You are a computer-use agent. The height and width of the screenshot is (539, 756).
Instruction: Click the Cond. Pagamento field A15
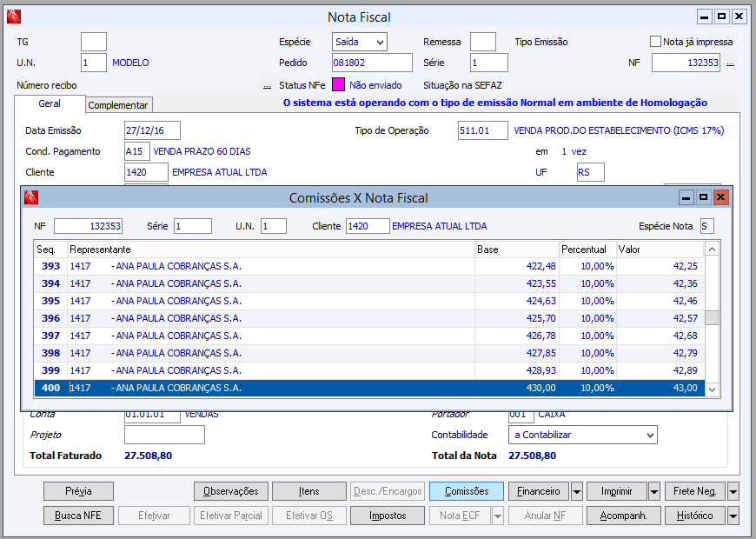[x=137, y=151]
